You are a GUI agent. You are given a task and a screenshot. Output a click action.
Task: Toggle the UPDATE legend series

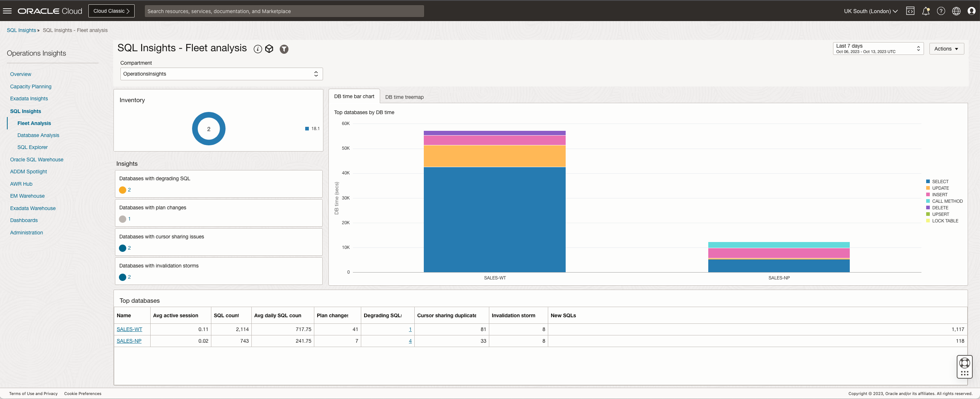(940, 188)
